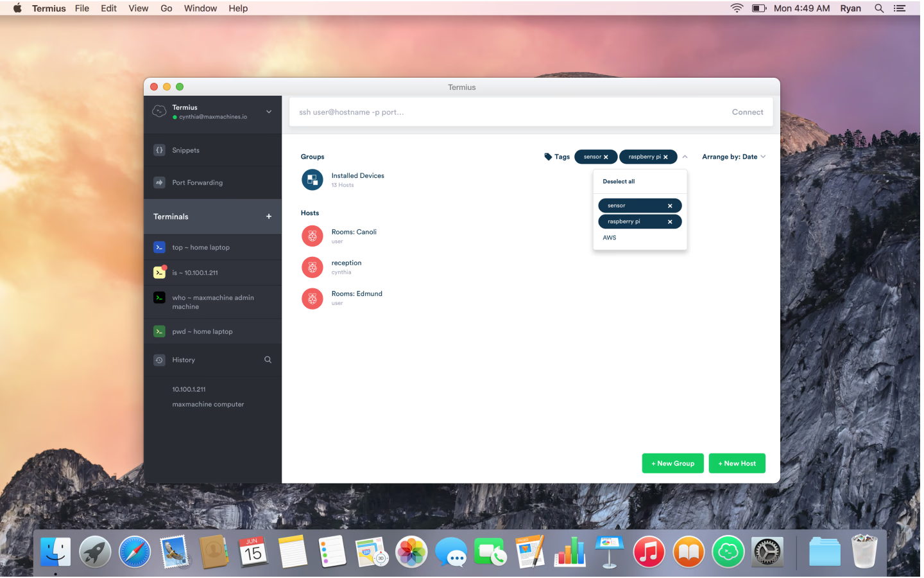This screenshot has height=578, width=924.
Task: Open the Terminals section header
Action: pyautogui.click(x=212, y=216)
